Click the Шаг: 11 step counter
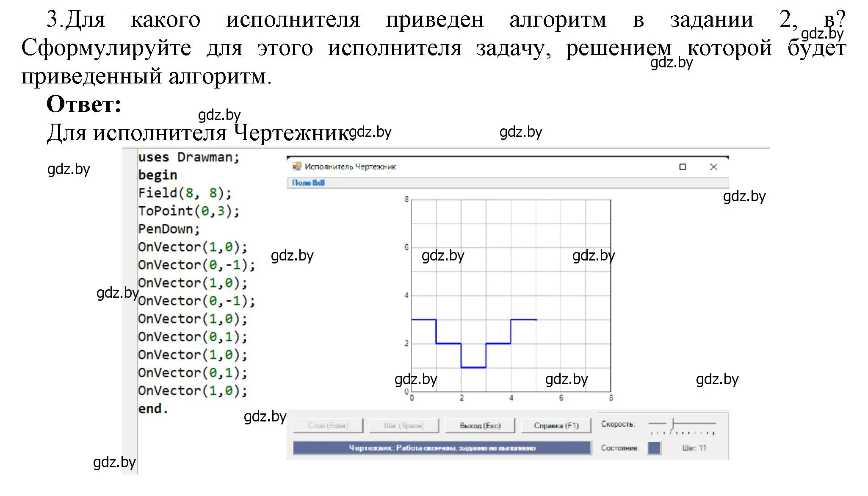Viewport: 868px width, 496px height. tap(694, 448)
